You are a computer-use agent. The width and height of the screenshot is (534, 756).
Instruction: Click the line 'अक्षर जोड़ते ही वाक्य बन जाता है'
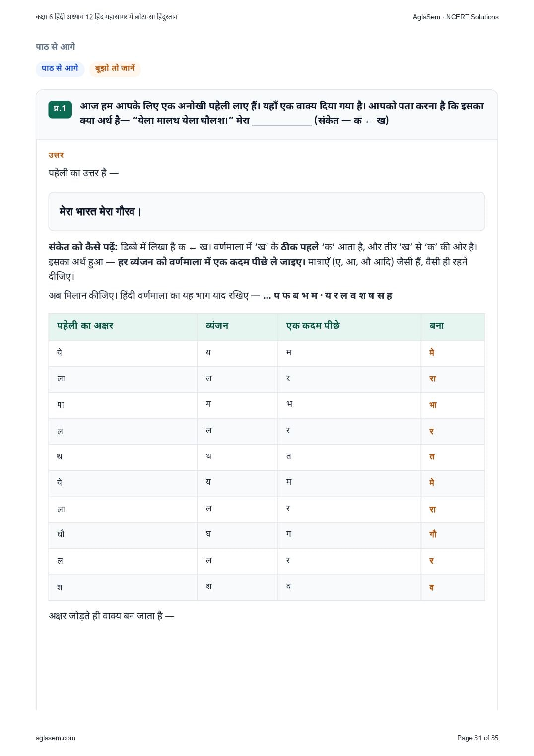coord(111,616)
